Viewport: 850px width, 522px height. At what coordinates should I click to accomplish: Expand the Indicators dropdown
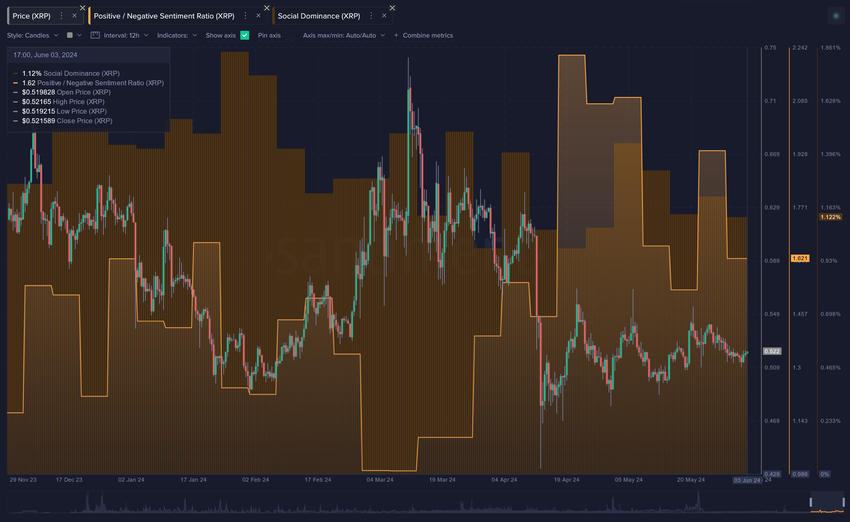point(177,35)
